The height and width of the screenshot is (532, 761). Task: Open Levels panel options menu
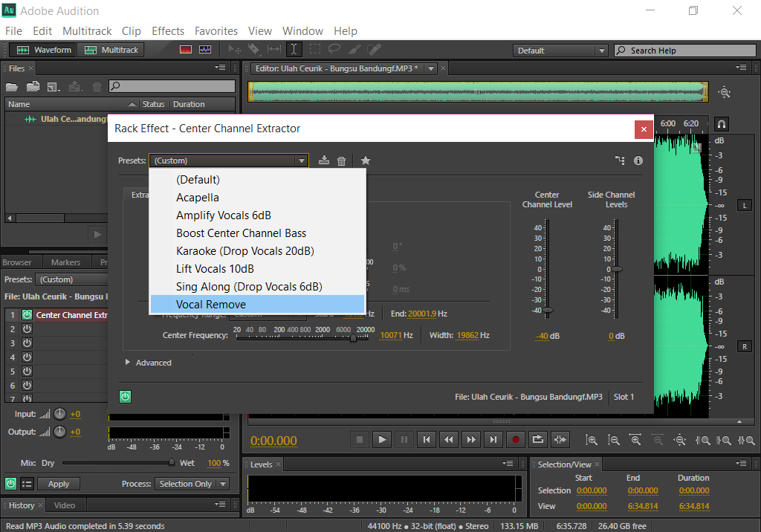(x=508, y=464)
